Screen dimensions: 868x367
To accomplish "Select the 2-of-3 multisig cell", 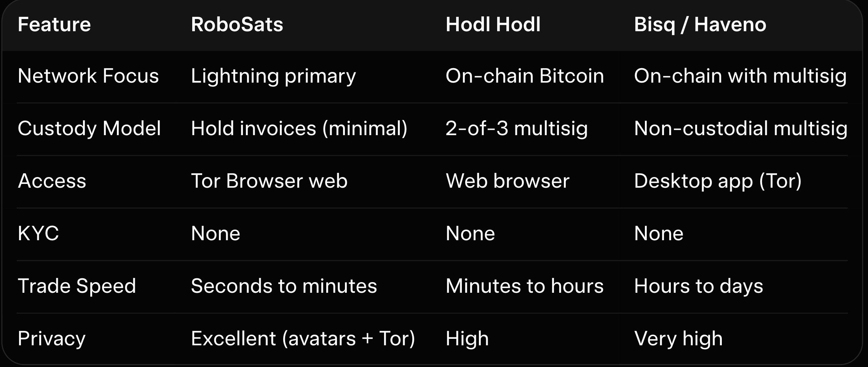I will click(516, 128).
